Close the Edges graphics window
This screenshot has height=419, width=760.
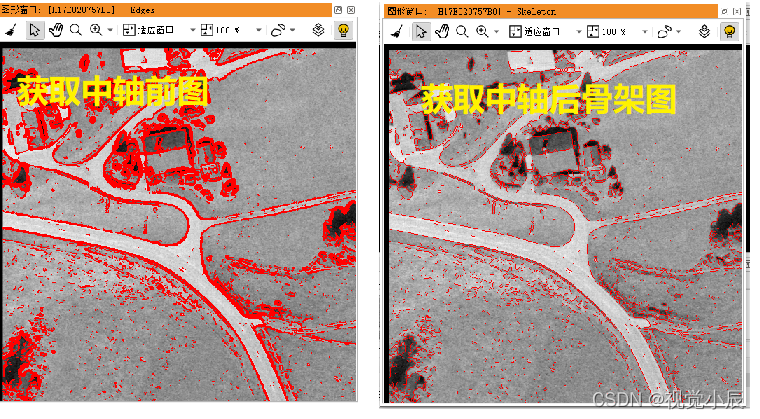point(351,10)
